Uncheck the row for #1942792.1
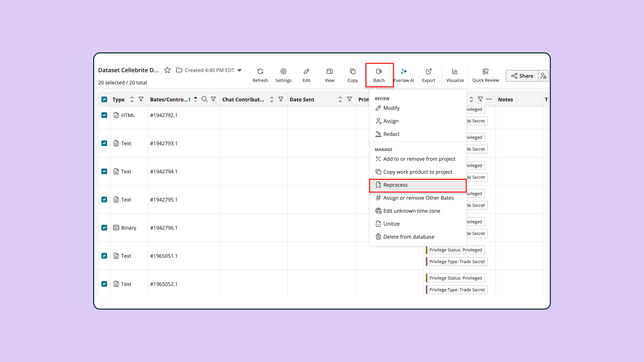The width and height of the screenshot is (644, 362). [x=104, y=115]
